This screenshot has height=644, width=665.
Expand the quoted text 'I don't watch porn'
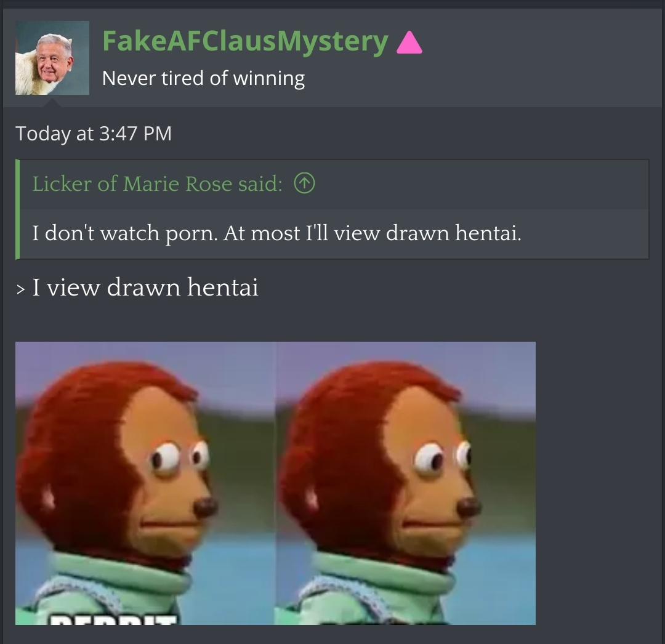point(276,233)
